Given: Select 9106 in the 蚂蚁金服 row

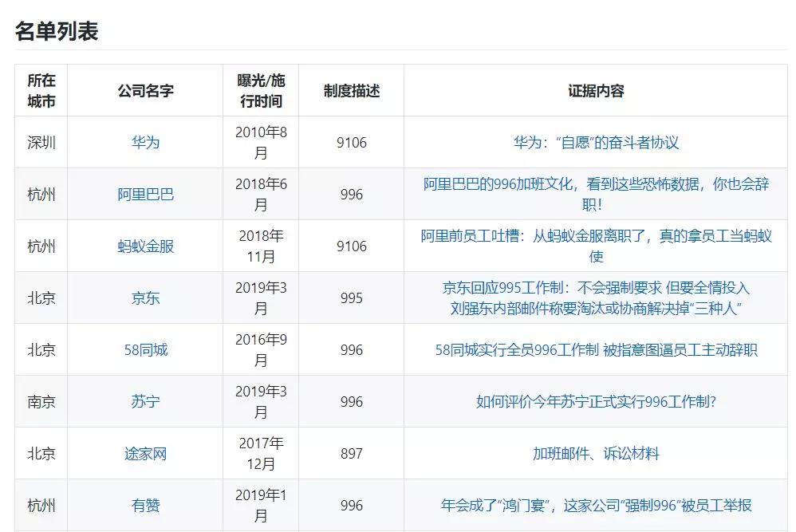Looking at the screenshot, I should click(352, 246).
